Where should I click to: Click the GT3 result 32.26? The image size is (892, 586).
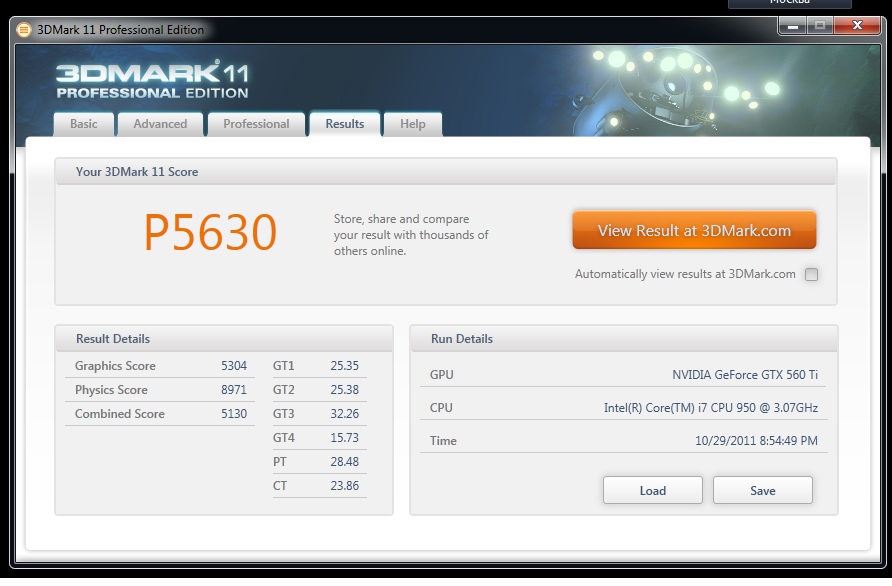click(345, 414)
